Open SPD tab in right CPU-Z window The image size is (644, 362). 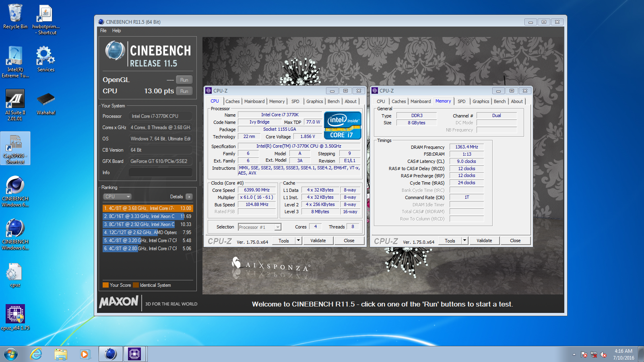[462, 101]
